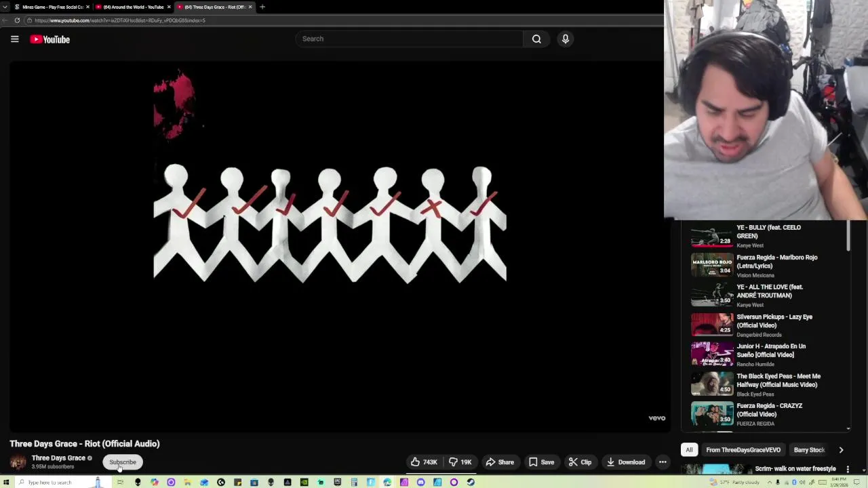The image size is (868, 488).
Task: Open the taskbar clock and date
Action: (839, 483)
